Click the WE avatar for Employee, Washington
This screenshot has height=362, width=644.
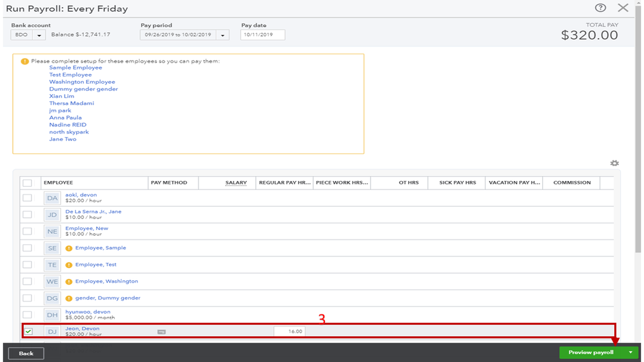[x=52, y=281]
